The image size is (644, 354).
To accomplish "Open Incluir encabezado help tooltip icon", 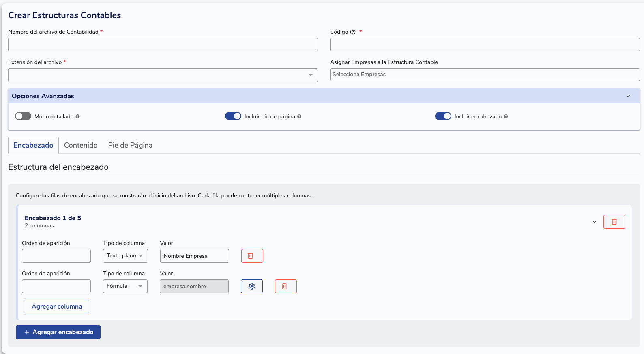I will [x=506, y=116].
